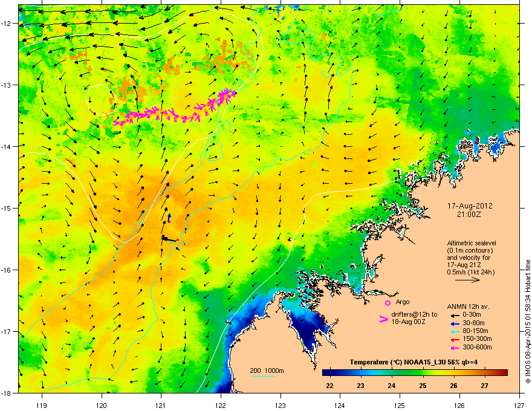This screenshot has height=411, width=532.
Task: Click the color bar tick label '23'
Action: pos(360,386)
